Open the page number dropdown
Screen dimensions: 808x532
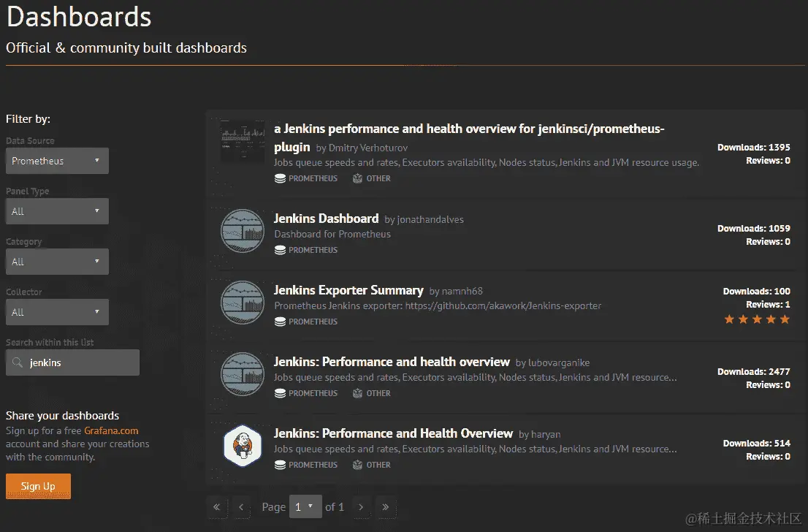click(x=305, y=506)
